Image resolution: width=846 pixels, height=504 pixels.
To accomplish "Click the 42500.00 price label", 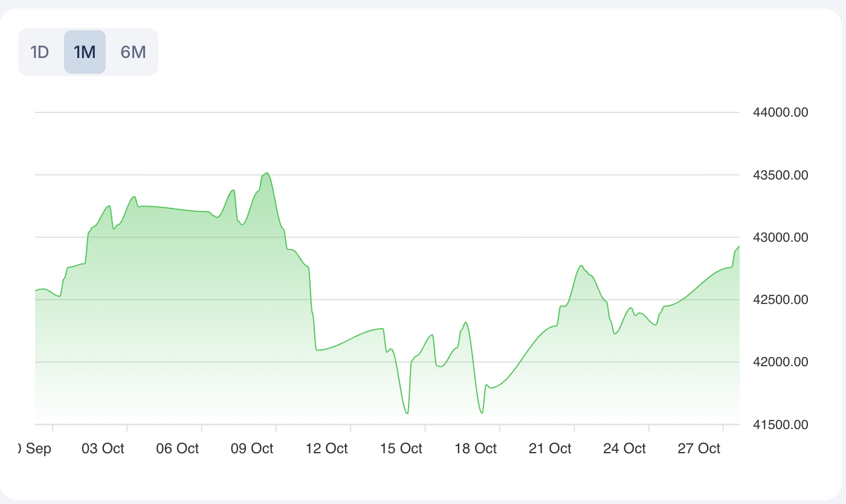I will pyautogui.click(x=781, y=300).
